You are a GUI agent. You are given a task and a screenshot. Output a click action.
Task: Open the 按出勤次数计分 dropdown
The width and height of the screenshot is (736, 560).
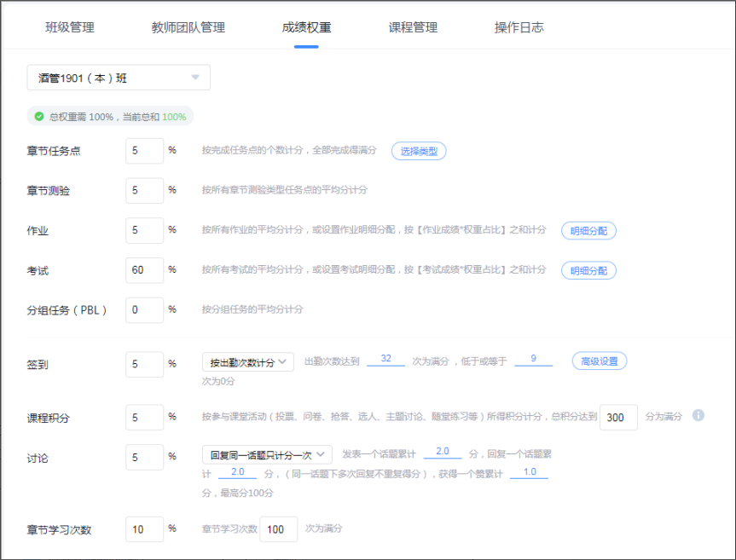point(248,362)
